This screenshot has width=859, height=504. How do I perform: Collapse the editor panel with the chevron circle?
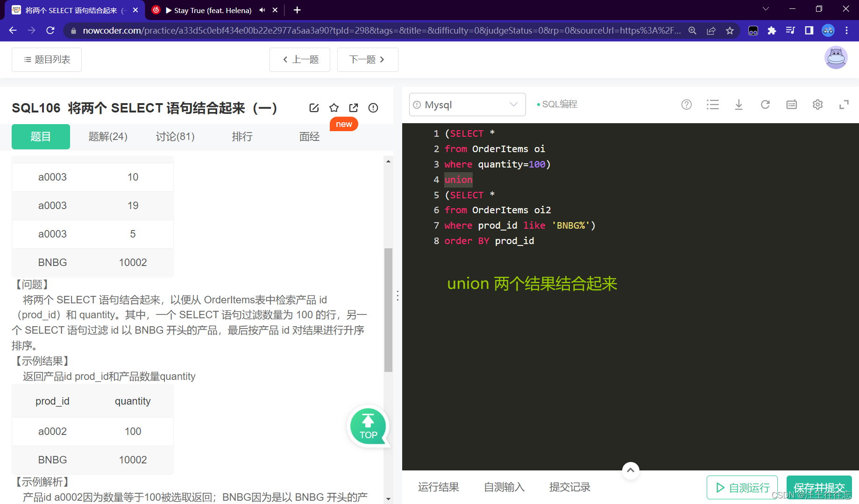point(630,470)
